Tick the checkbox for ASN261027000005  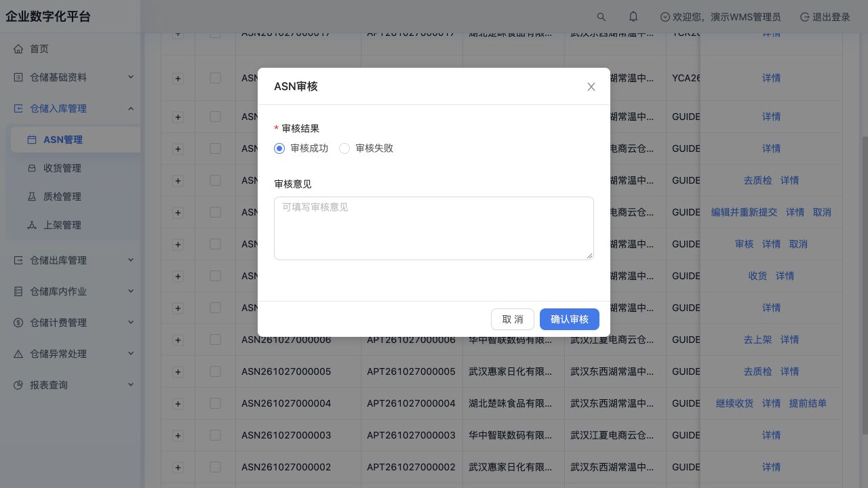(215, 371)
